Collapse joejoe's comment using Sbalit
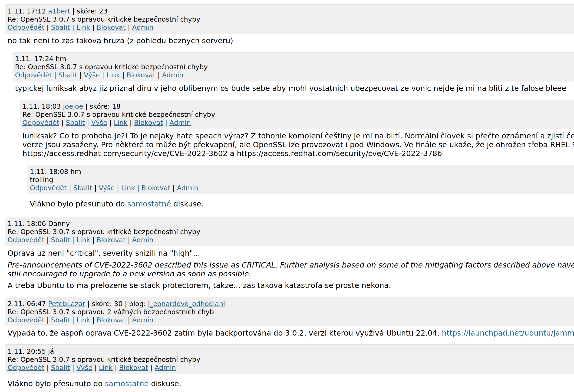Screen dimensions: 574x392 pyautogui.click(x=75, y=123)
